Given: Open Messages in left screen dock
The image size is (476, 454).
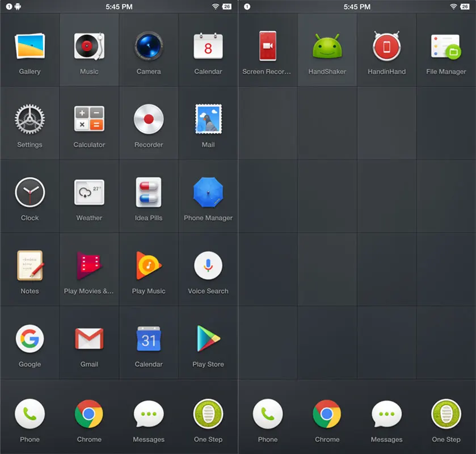Looking at the screenshot, I should pyautogui.click(x=149, y=414).
